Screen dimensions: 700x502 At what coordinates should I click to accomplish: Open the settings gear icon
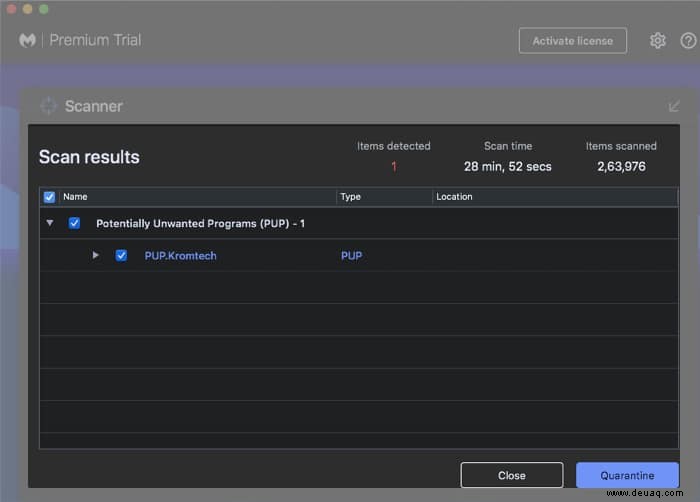(657, 41)
